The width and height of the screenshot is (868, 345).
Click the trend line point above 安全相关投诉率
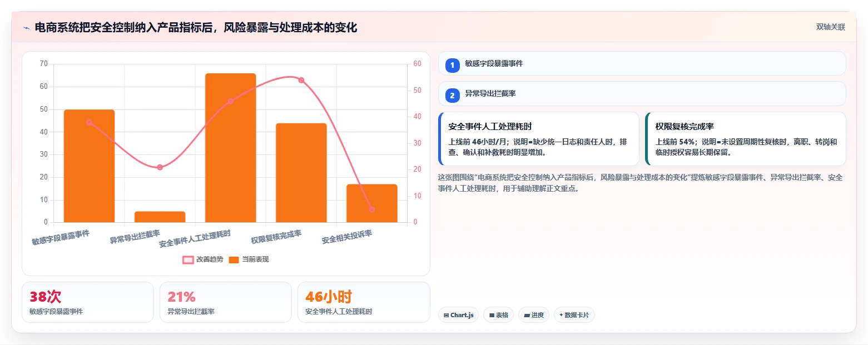click(372, 209)
